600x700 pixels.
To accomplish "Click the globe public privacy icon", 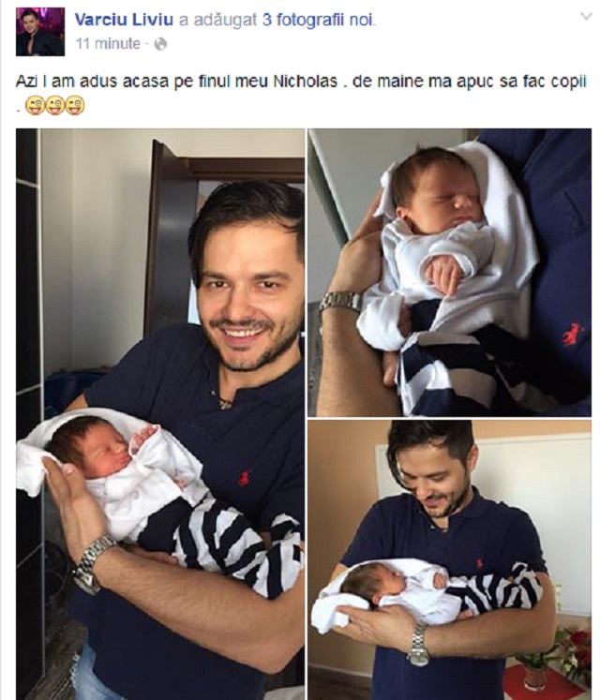I will pyautogui.click(x=160, y=44).
